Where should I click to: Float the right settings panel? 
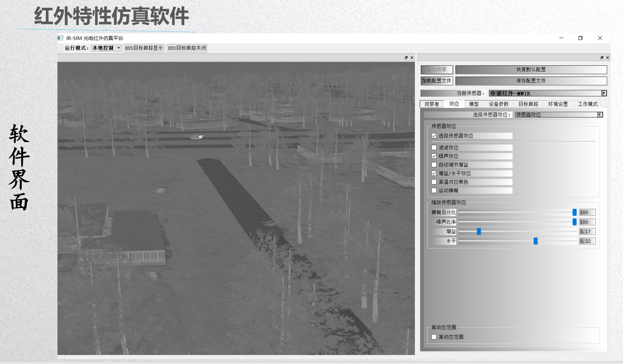pyautogui.click(x=602, y=58)
